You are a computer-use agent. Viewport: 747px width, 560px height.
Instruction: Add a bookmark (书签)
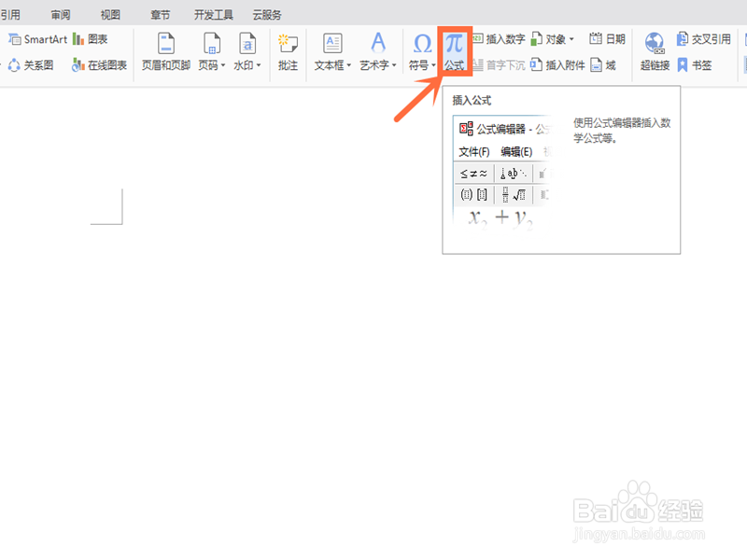click(694, 64)
